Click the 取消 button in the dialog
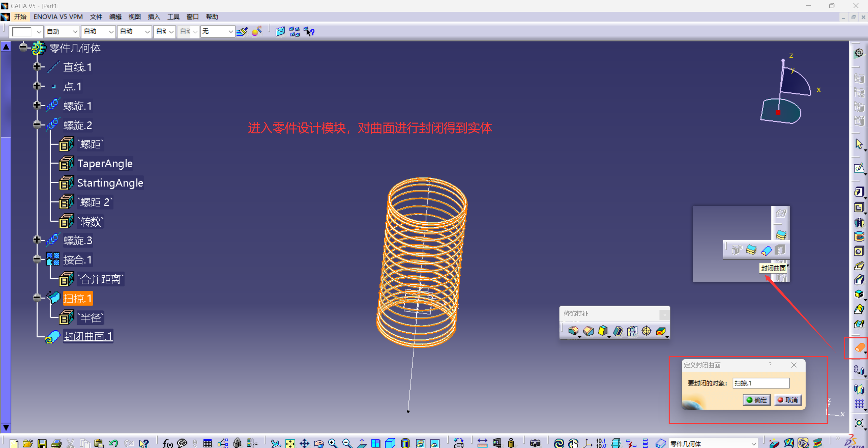 pos(788,400)
